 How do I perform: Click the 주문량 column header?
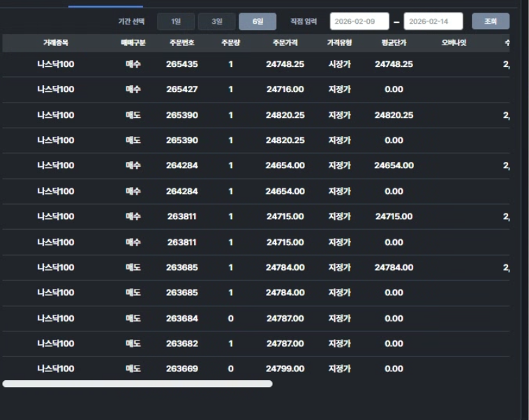coord(231,43)
